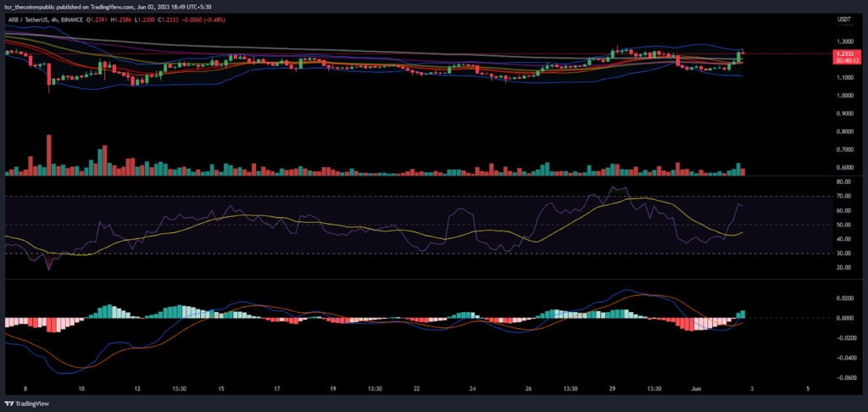This screenshot has width=868, height=412.
Task: Click the 0.0000 MACD axis label
Action: pyautogui.click(x=844, y=318)
